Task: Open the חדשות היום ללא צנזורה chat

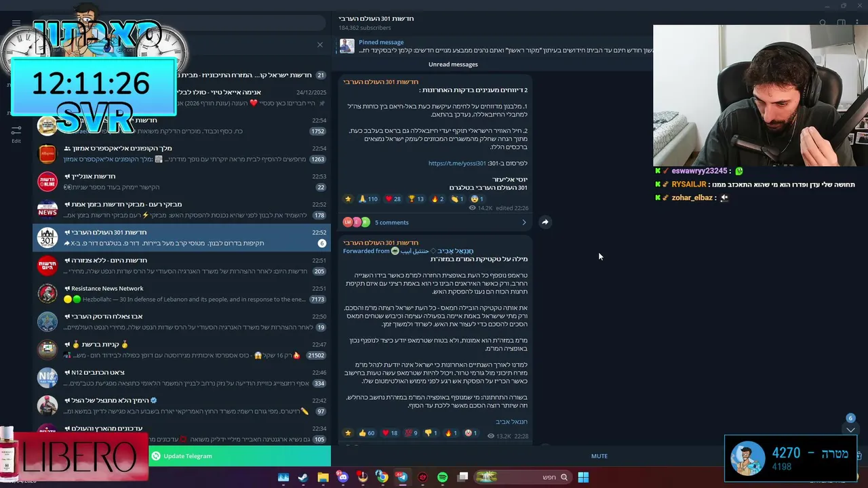Action: click(182, 266)
